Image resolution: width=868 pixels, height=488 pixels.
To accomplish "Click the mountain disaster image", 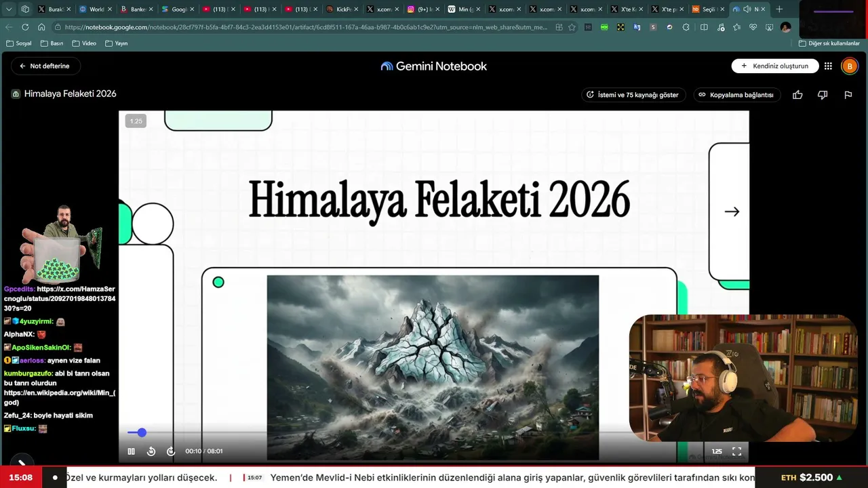I will [x=433, y=367].
